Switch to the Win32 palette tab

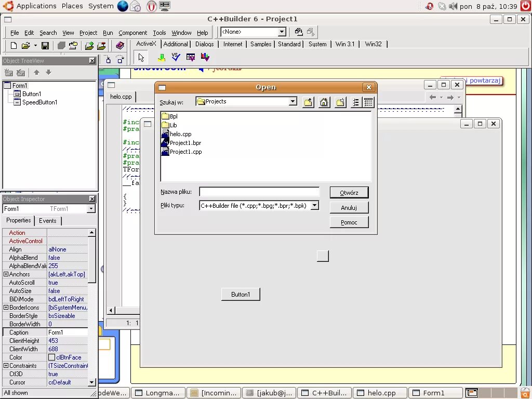[373, 44]
